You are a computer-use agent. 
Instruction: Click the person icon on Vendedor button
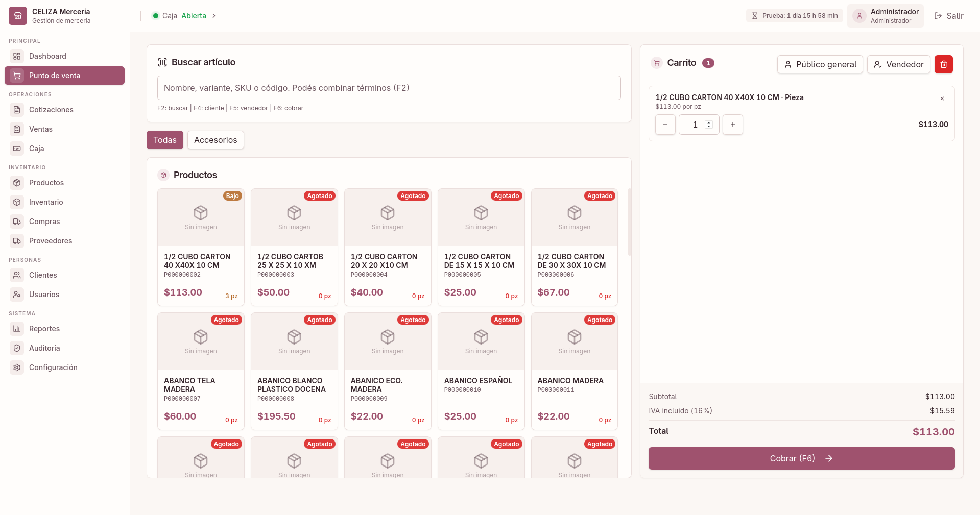click(x=878, y=64)
